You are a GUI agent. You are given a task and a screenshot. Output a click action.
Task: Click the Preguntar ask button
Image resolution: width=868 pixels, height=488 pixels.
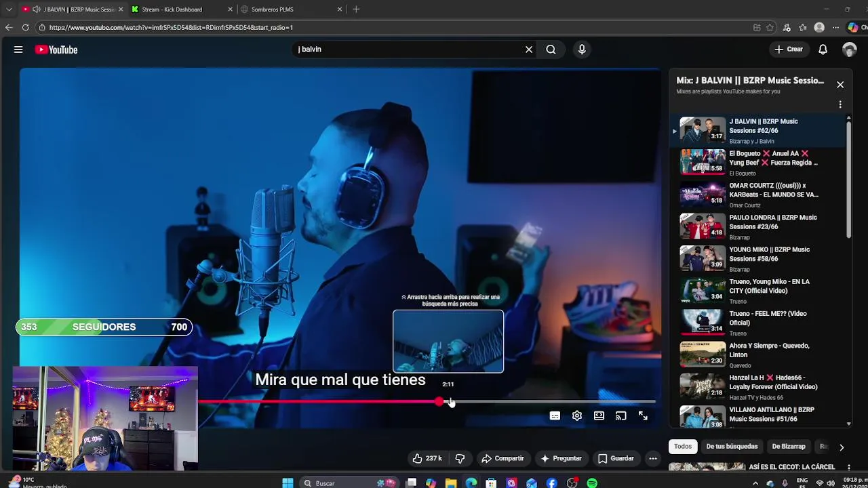click(x=561, y=459)
